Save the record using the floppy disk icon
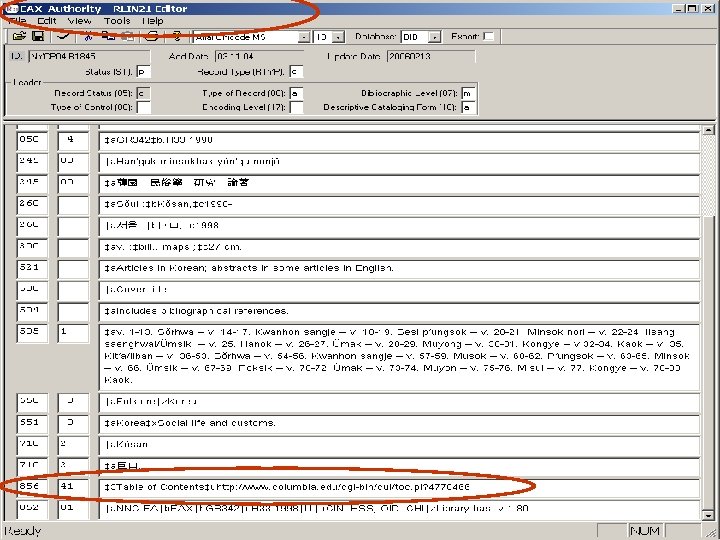This screenshot has width=720, height=540. [x=38, y=36]
